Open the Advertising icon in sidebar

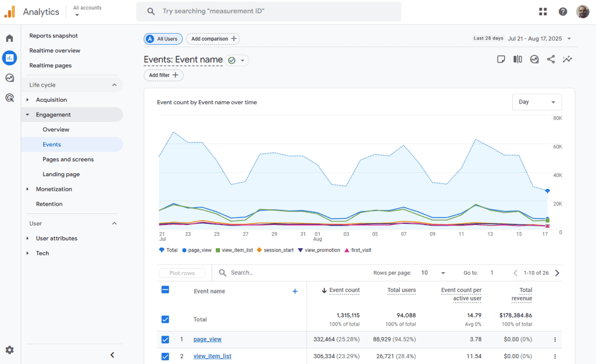pyautogui.click(x=9, y=98)
